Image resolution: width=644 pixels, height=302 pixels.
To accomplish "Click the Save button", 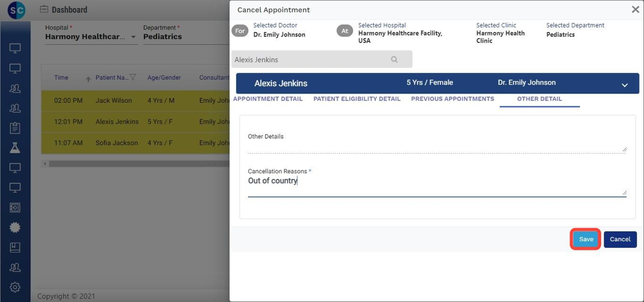I will click(x=586, y=239).
